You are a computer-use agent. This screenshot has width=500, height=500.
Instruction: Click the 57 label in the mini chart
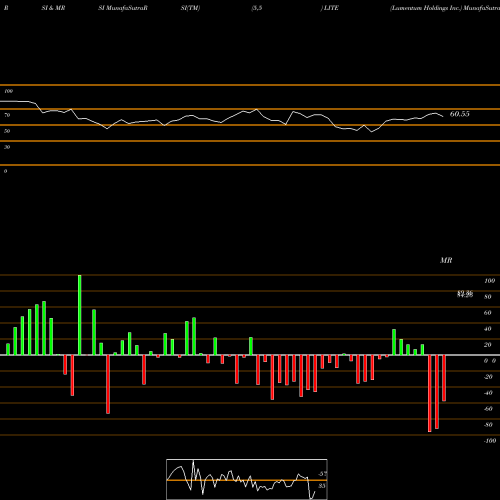click(x=322, y=473)
